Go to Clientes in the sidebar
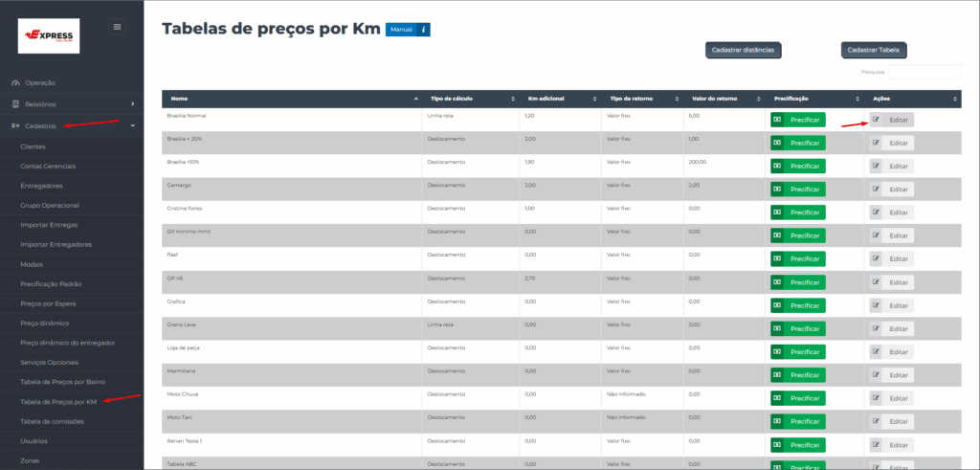This screenshot has height=470, width=980. tap(33, 146)
